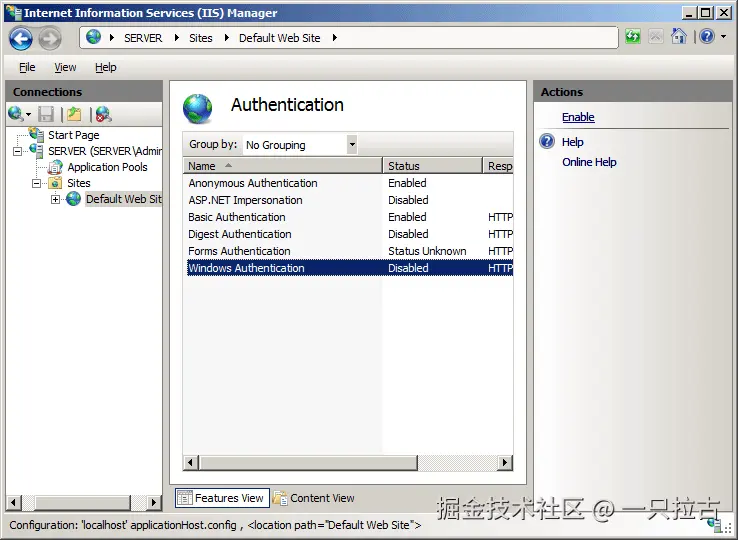
Task: Select Sites node in the tree
Action: point(79,183)
